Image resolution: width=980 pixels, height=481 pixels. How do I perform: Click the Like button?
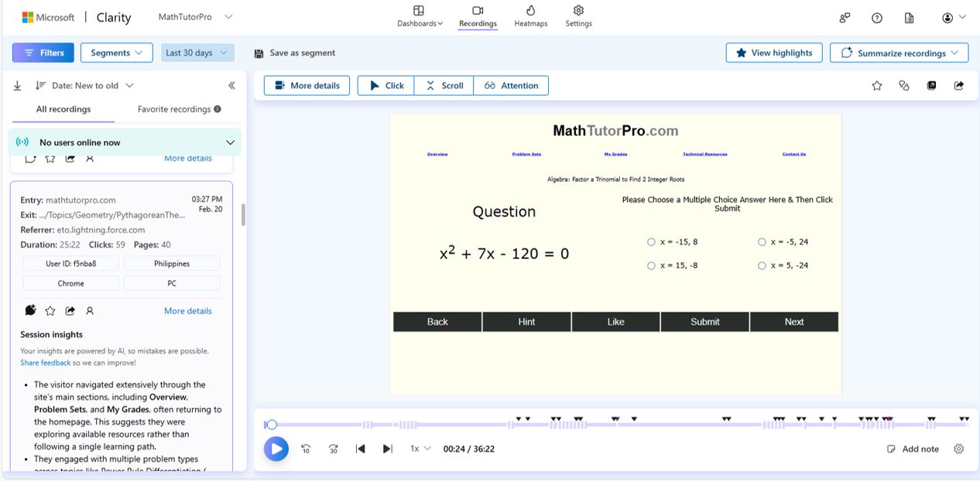click(615, 322)
